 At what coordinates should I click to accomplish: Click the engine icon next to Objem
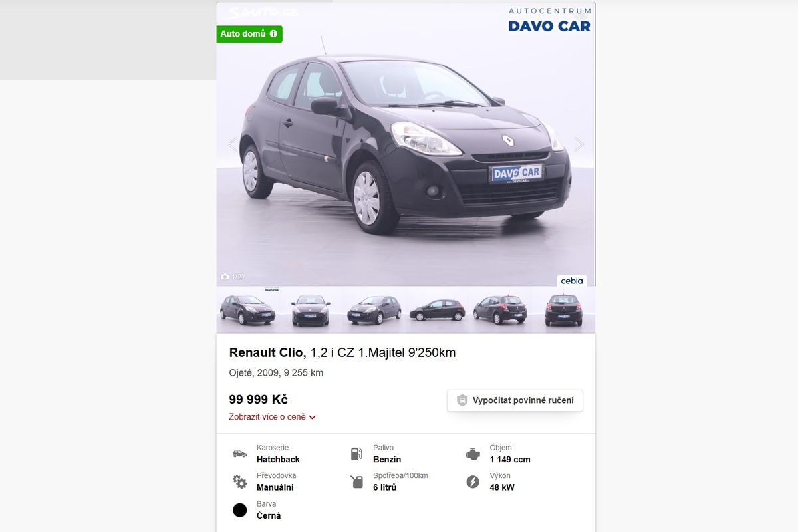click(472, 454)
